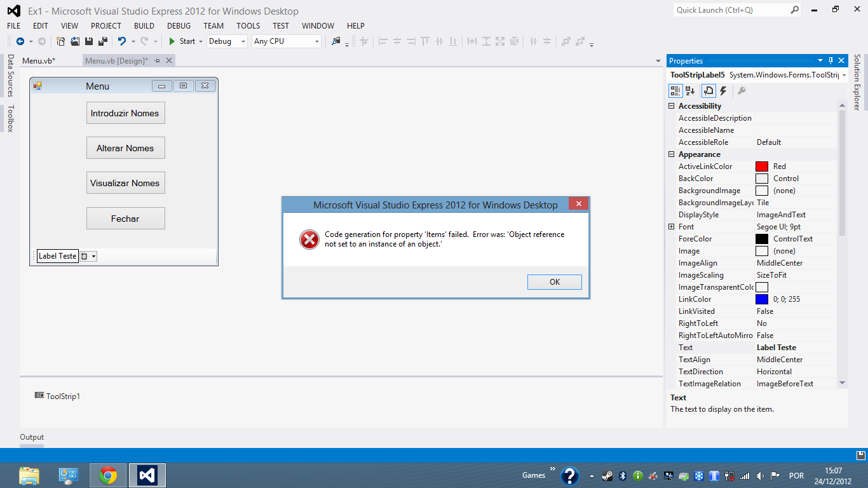868x488 pixels.
Task: Select the DisplayStyle ImageAndText value
Action: tap(782, 215)
